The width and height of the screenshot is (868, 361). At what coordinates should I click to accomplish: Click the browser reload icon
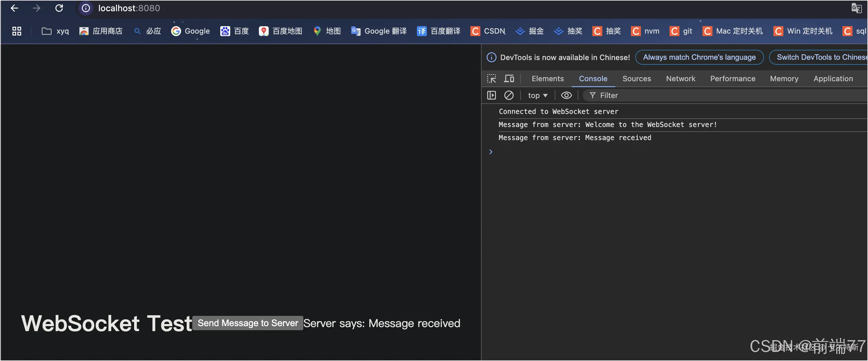[x=59, y=8]
